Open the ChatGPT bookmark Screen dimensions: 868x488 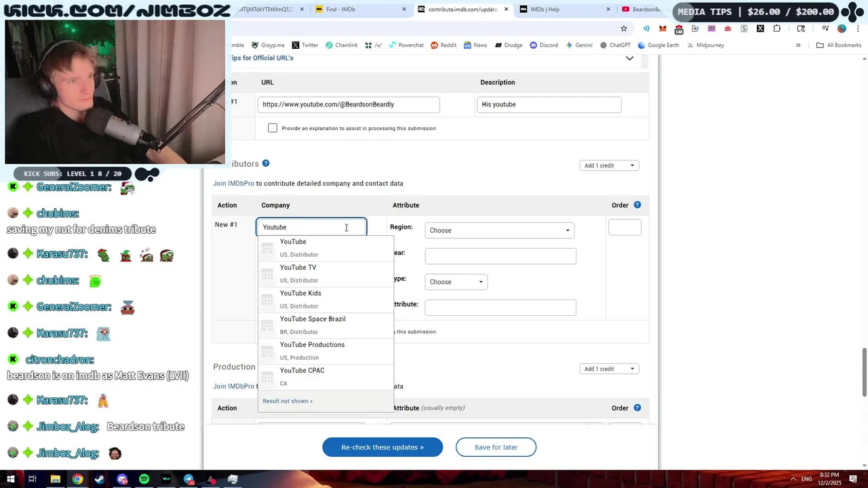coord(615,45)
